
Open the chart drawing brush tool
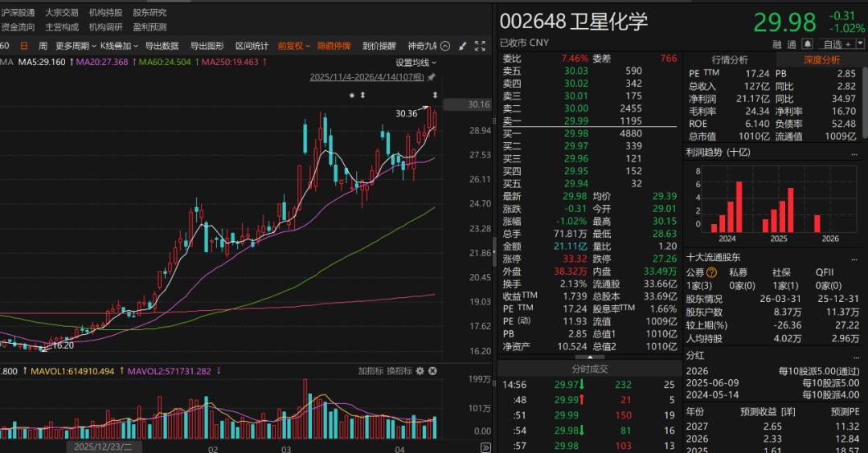(463, 46)
